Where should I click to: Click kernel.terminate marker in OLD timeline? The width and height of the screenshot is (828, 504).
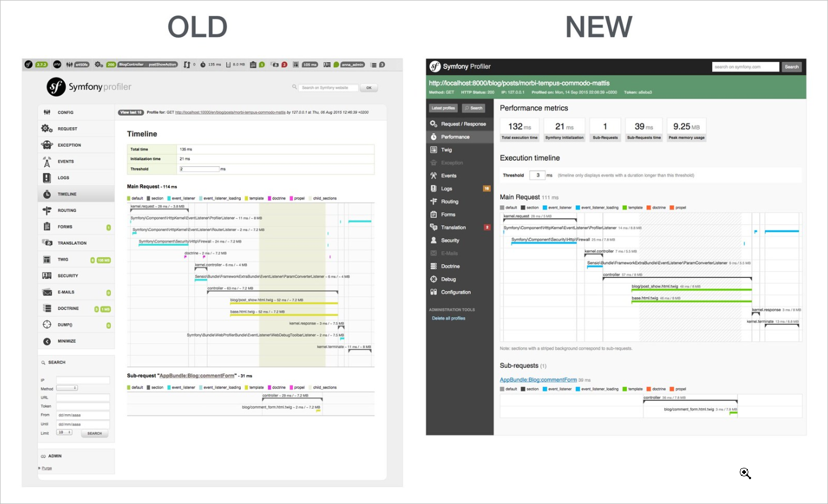[360, 350]
